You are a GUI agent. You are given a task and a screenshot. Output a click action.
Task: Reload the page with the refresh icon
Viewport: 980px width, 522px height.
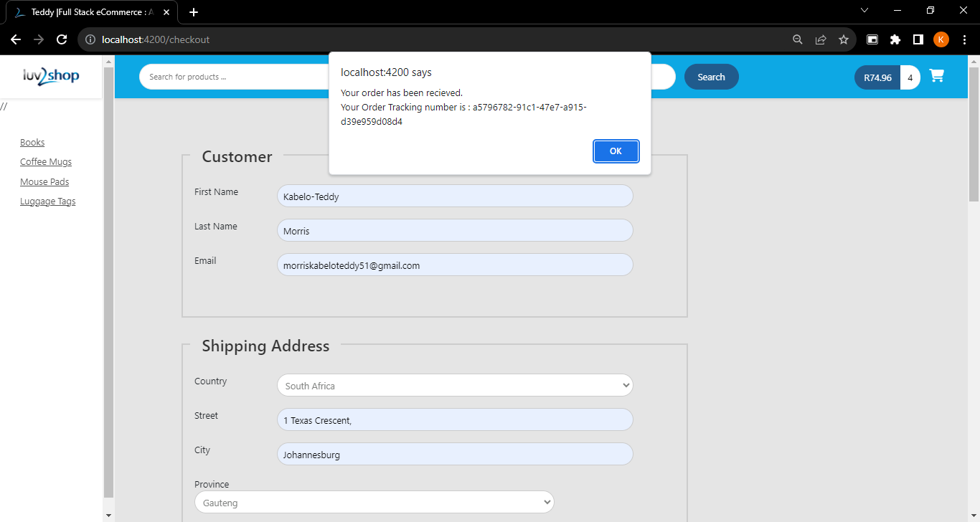coord(62,39)
